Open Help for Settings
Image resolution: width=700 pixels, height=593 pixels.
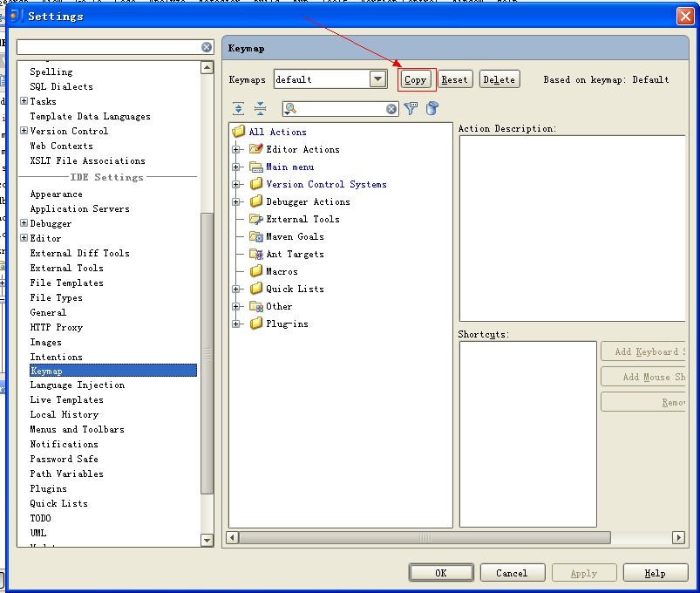(x=655, y=573)
